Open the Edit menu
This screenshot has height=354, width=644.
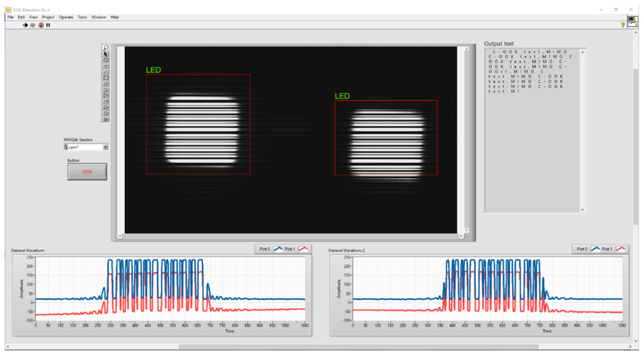[x=21, y=17]
